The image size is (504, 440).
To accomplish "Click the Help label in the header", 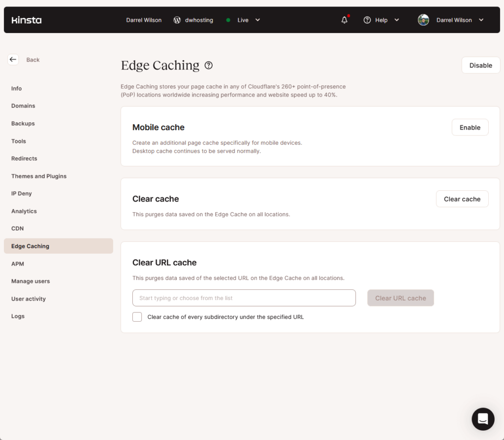I will (x=381, y=20).
